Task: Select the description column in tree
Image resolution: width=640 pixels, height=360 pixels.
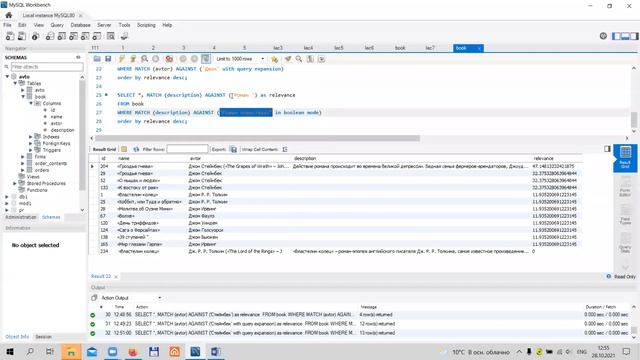Action: point(62,130)
